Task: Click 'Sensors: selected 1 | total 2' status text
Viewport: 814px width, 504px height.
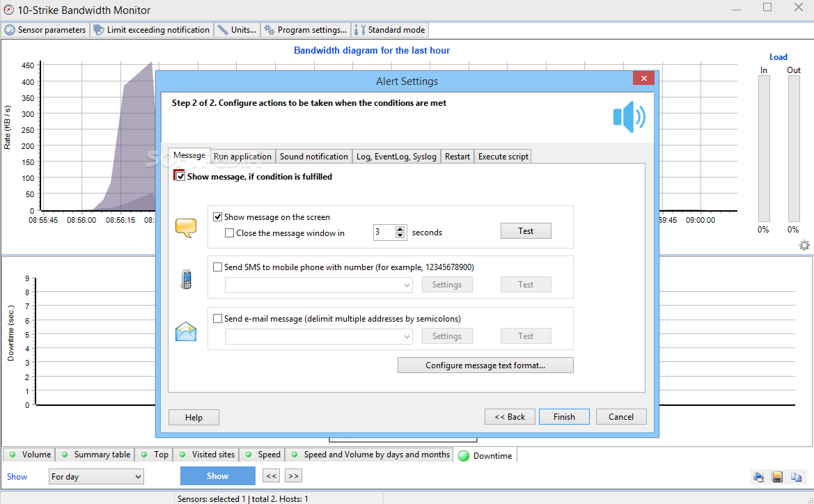Action: tap(243, 499)
